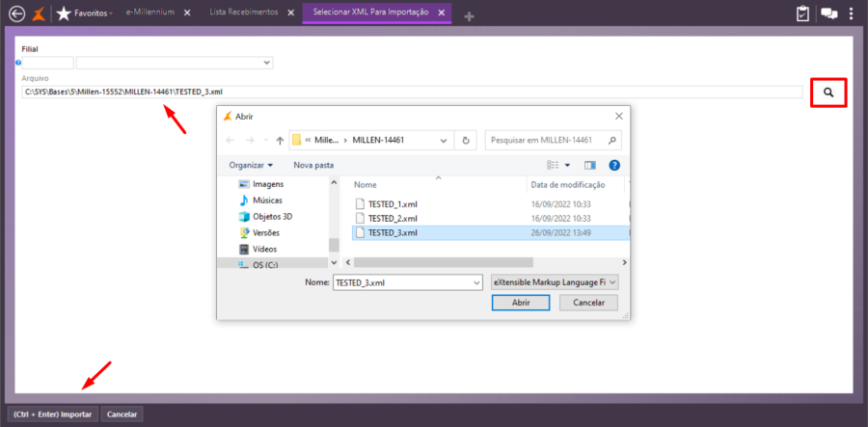Select the Selecionar XML Para Importação tab
This screenshot has width=868, height=427.
[370, 12]
